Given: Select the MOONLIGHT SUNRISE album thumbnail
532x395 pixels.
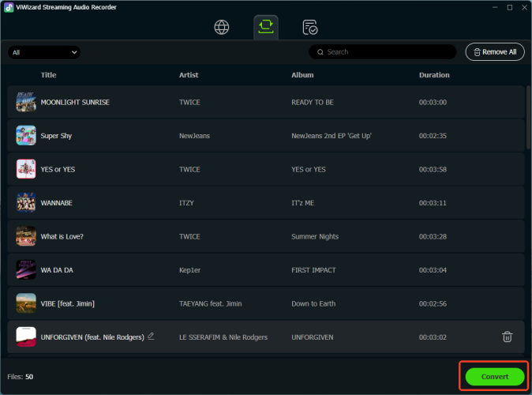Looking at the screenshot, I should tap(26, 102).
